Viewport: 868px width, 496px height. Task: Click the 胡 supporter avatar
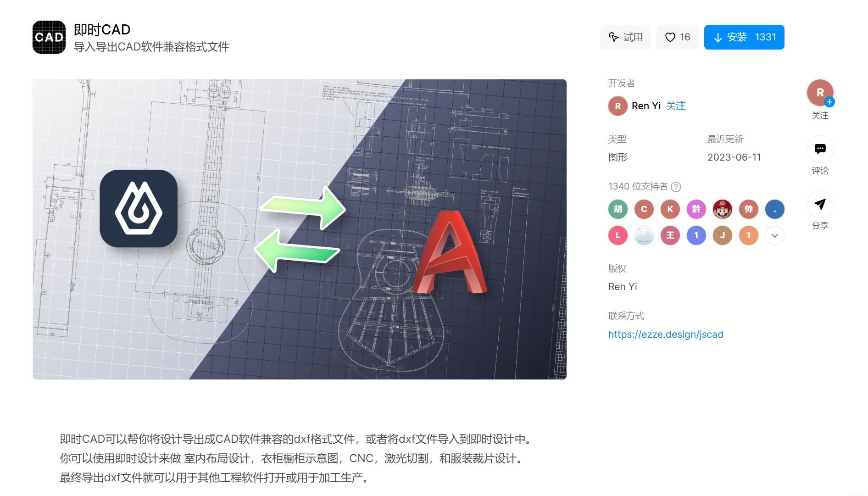tap(618, 209)
